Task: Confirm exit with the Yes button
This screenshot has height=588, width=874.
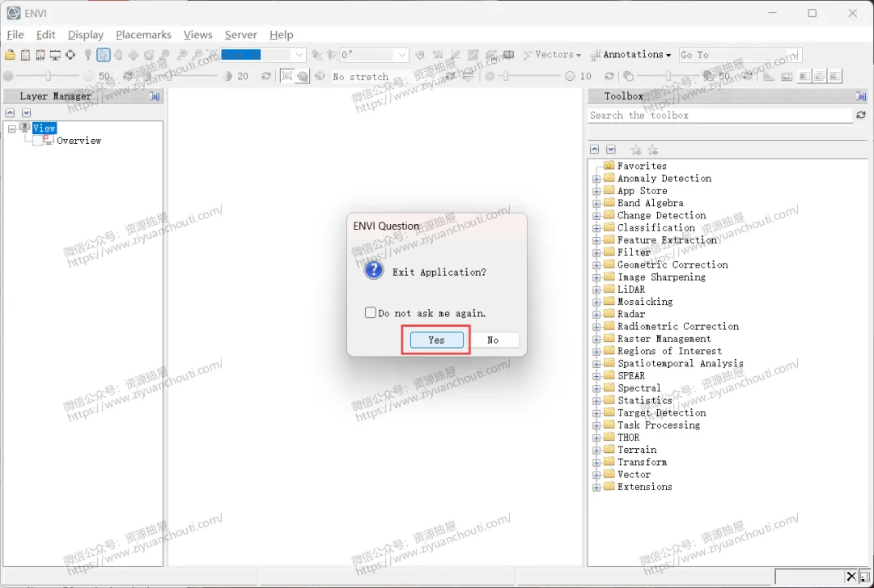Action: (436, 340)
